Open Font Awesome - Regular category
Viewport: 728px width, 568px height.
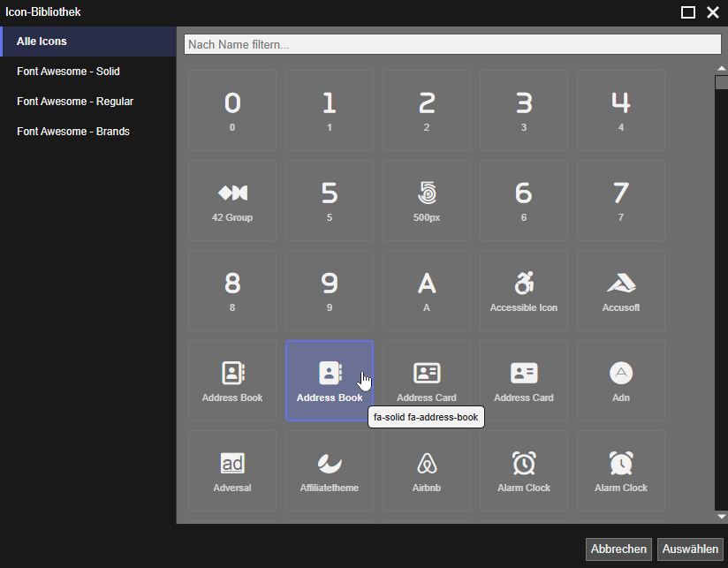[88, 102]
